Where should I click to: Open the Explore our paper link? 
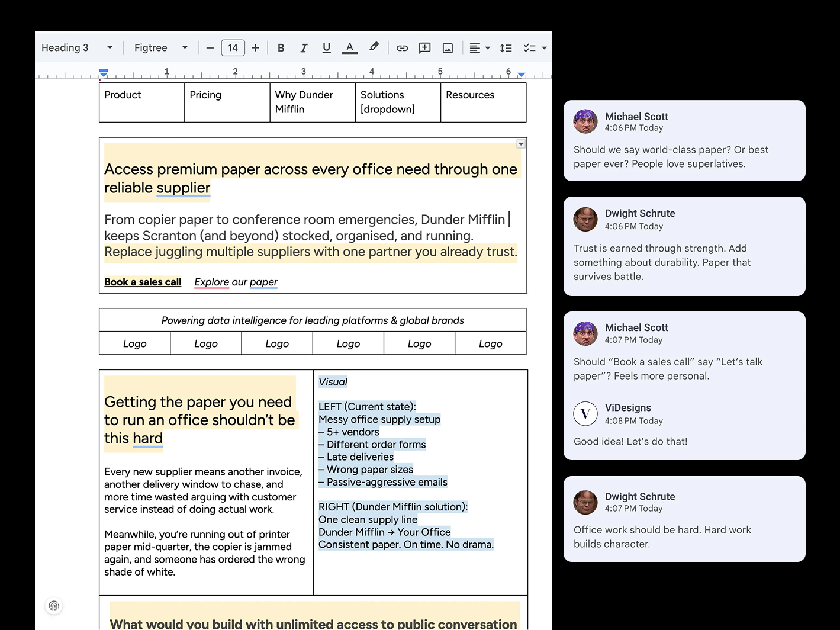click(236, 282)
